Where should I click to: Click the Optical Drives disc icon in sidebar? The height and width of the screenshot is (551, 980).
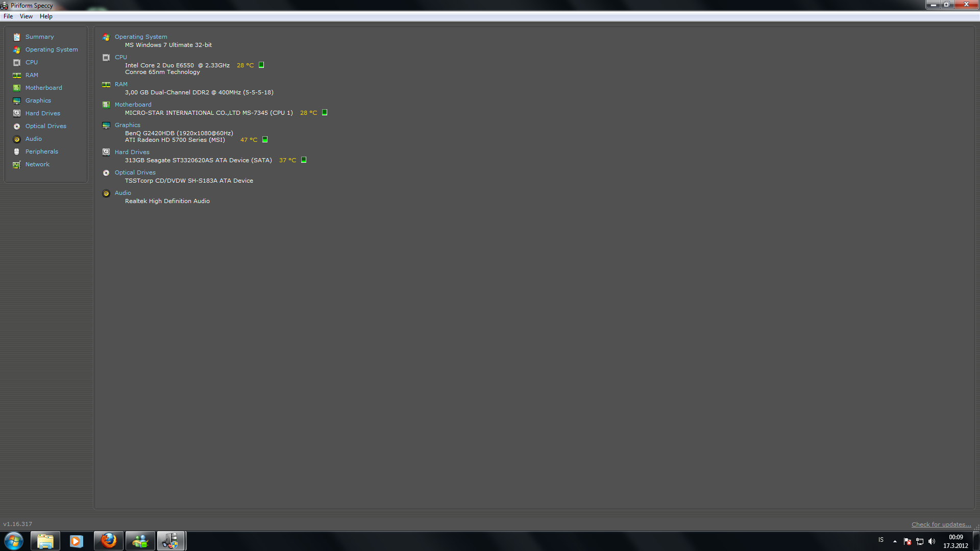[17, 126]
